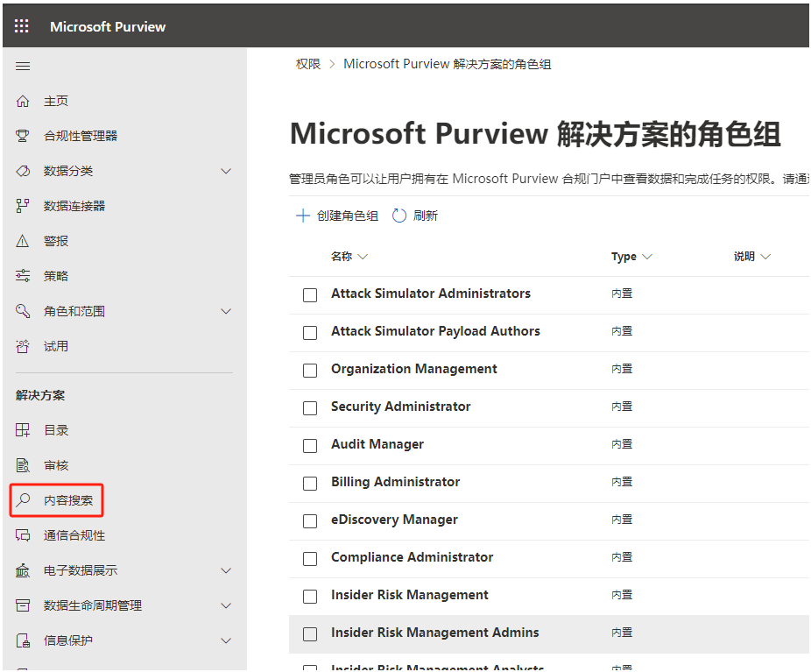Click the home icon beside 主页
Viewport: 811px width, 672px height.
point(22,101)
